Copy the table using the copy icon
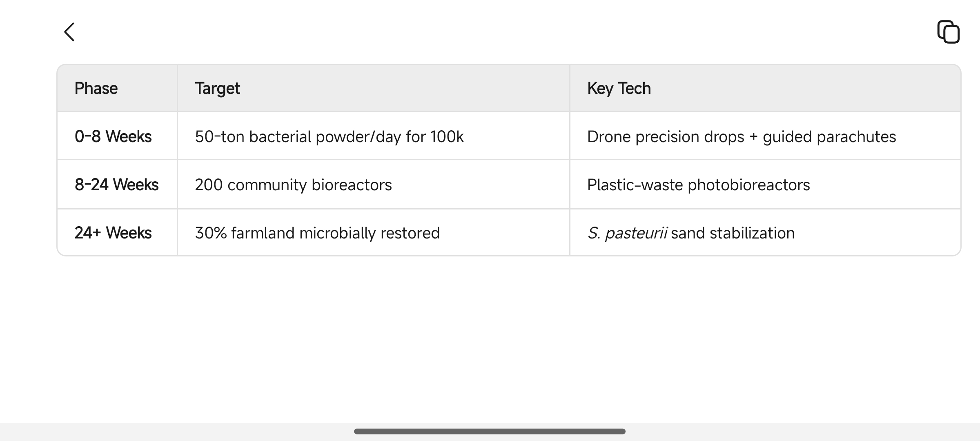 (948, 32)
